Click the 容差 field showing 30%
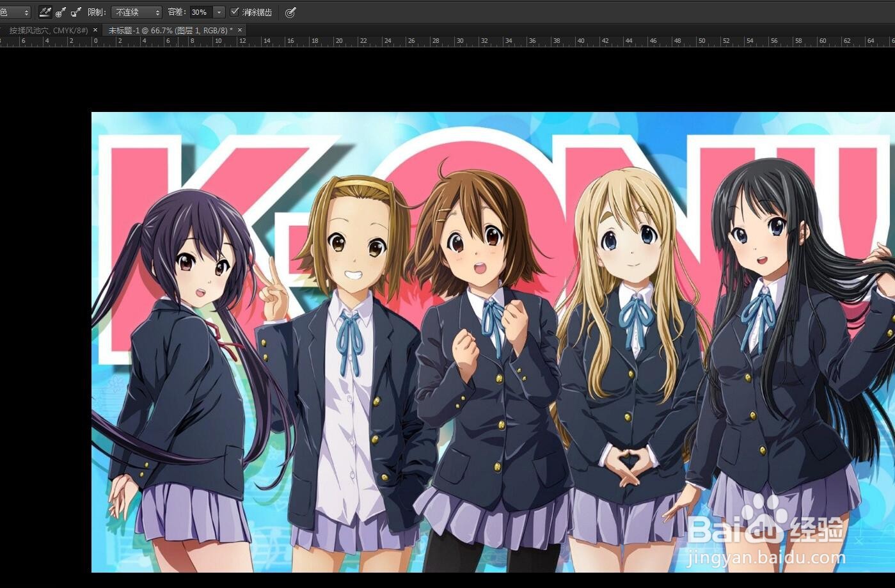Viewport: 895px width, 588px height. (200, 12)
